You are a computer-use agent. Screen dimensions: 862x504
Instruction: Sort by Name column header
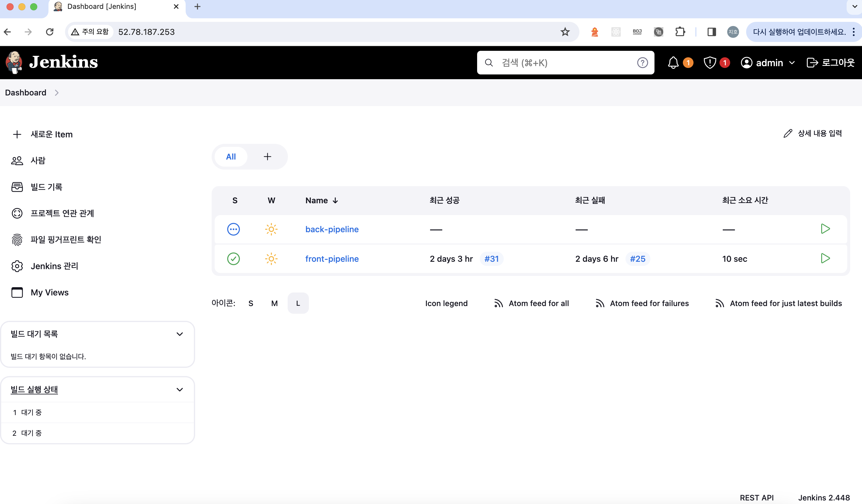pos(322,200)
